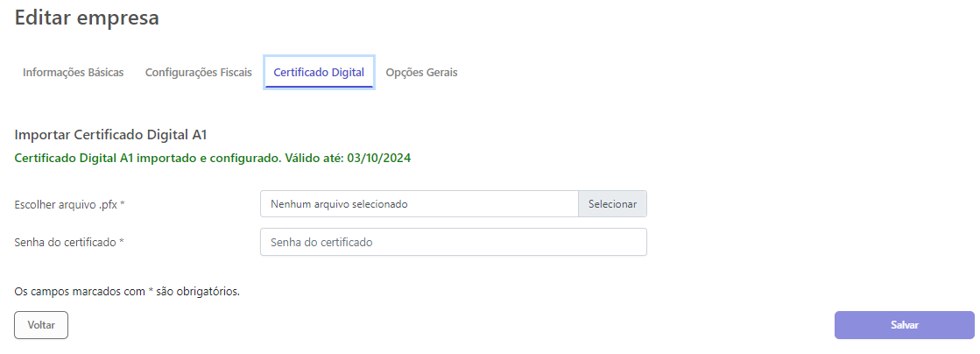Click the 'Importar Certificado Digital A1' heading
The width and height of the screenshot is (980, 354).
pos(110,135)
